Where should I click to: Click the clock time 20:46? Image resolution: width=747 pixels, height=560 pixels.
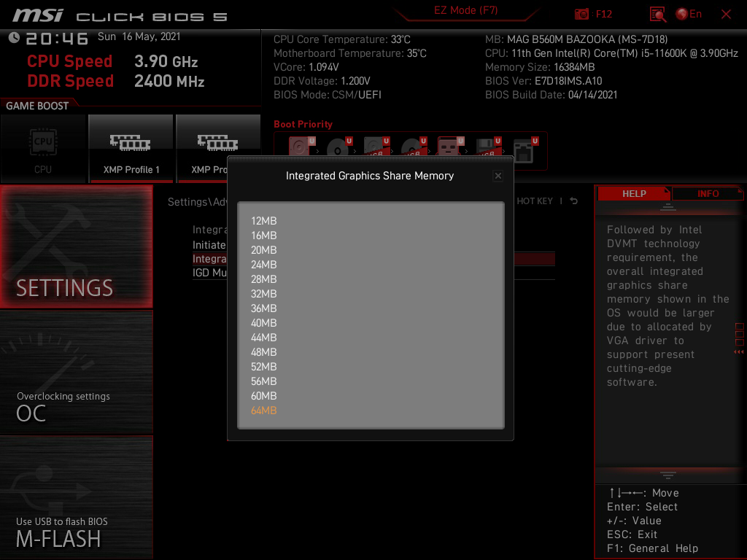point(57,39)
